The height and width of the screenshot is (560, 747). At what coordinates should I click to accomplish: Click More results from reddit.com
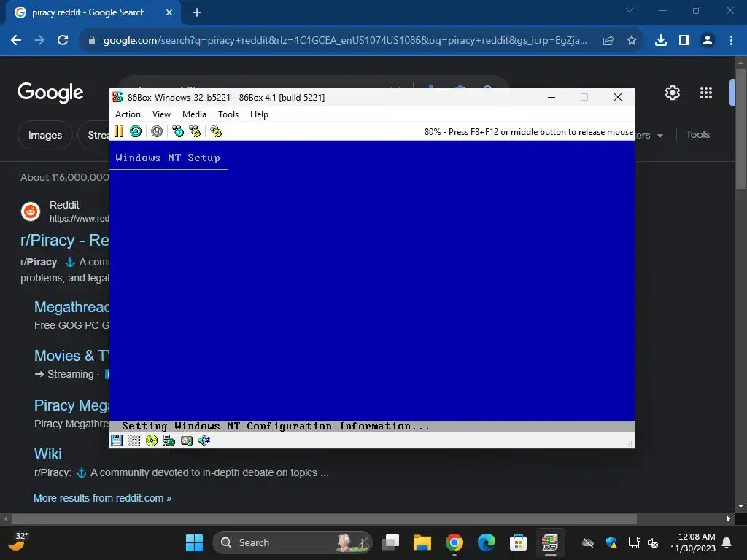(102, 498)
